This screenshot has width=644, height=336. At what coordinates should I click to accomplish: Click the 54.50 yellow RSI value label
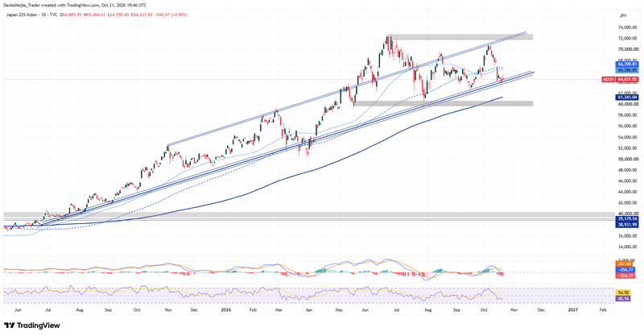tap(623, 292)
